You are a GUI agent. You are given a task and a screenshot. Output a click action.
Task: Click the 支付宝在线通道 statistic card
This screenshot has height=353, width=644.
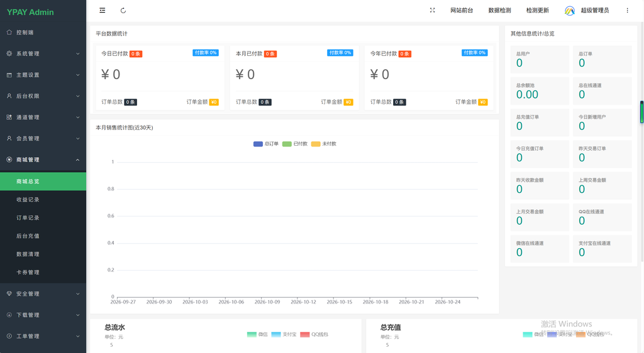[x=602, y=249]
